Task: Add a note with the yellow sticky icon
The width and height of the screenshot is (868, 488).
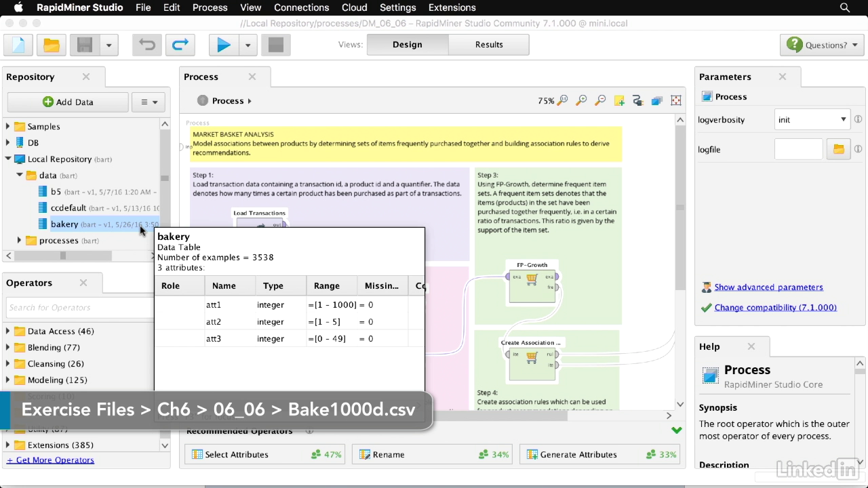Action: (x=619, y=101)
